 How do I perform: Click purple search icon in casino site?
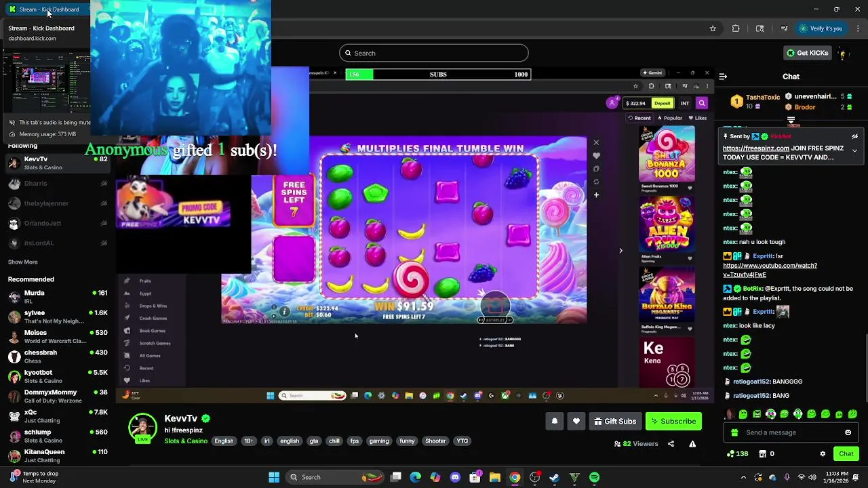pos(702,103)
